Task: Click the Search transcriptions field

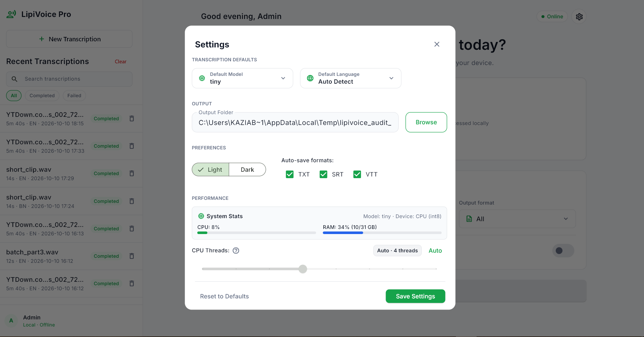Action: coord(69,79)
